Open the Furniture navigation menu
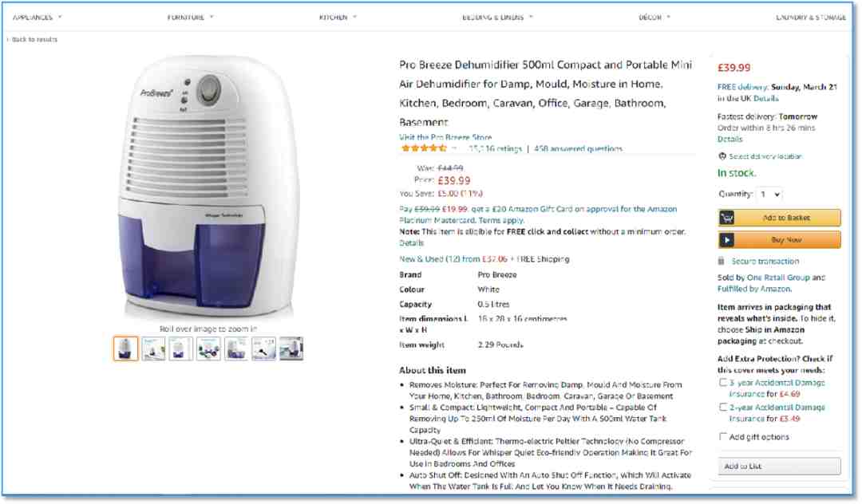The width and height of the screenshot is (862, 504). click(190, 18)
